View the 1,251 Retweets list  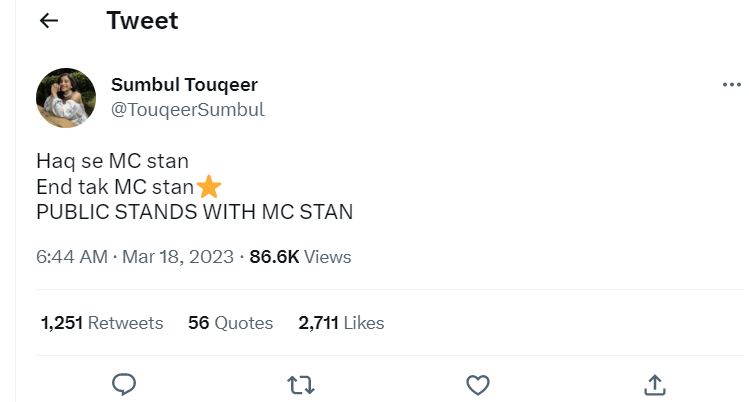[102, 323]
